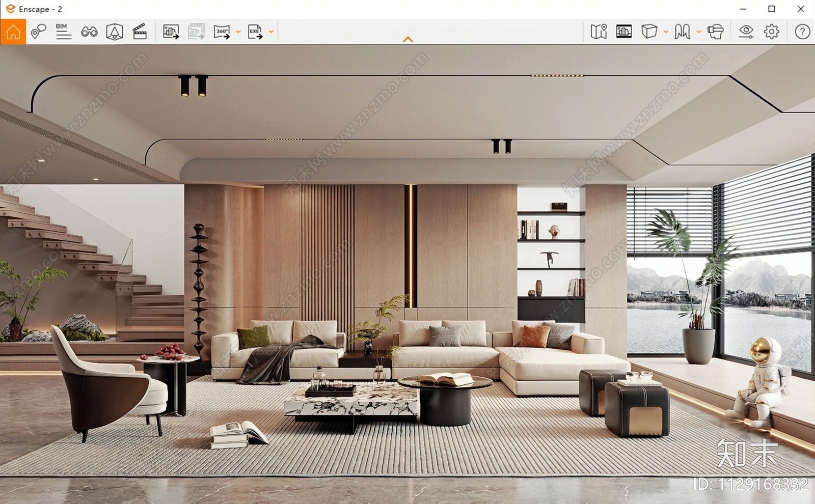Screen dimensions: 815x504
Task: Click the orange Home button
Action: [13, 32]
